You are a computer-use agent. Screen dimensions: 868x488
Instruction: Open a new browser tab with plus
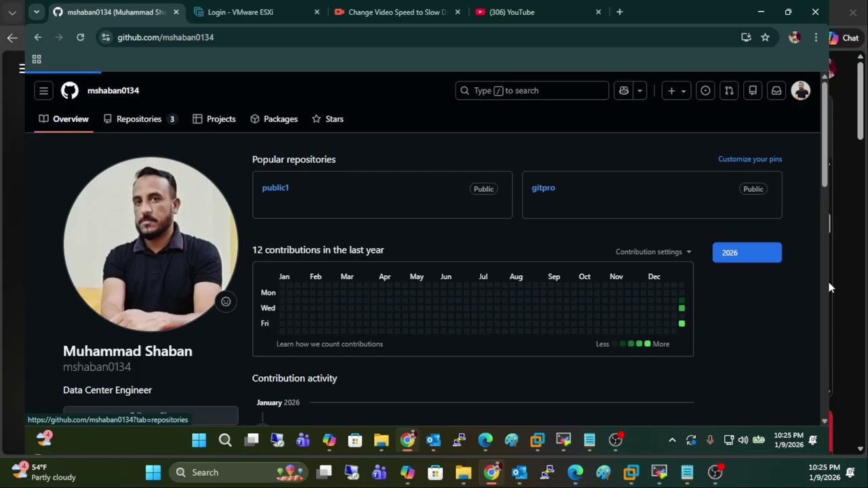(x=619, y=12)
